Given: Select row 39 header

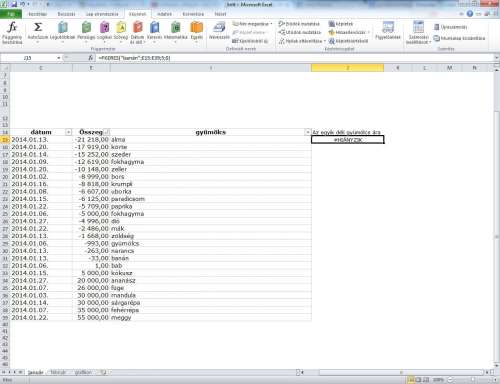Looking at the screenshot, I should (x=5, y=318).
